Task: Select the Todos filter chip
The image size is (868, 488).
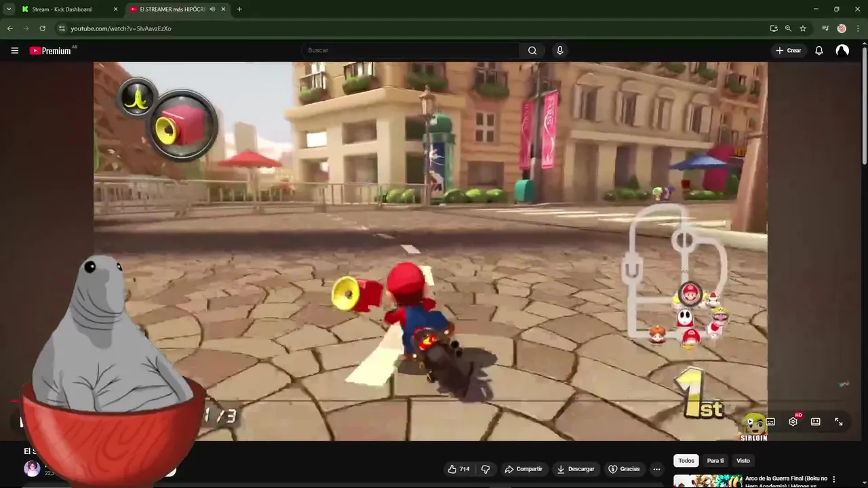Action: (686, 461)
